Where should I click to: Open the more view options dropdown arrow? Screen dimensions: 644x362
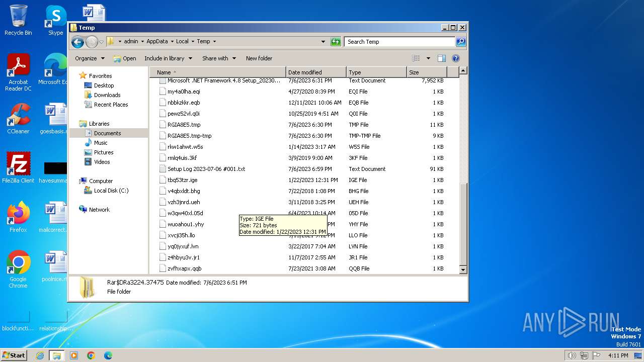click(x=428, y=58)
